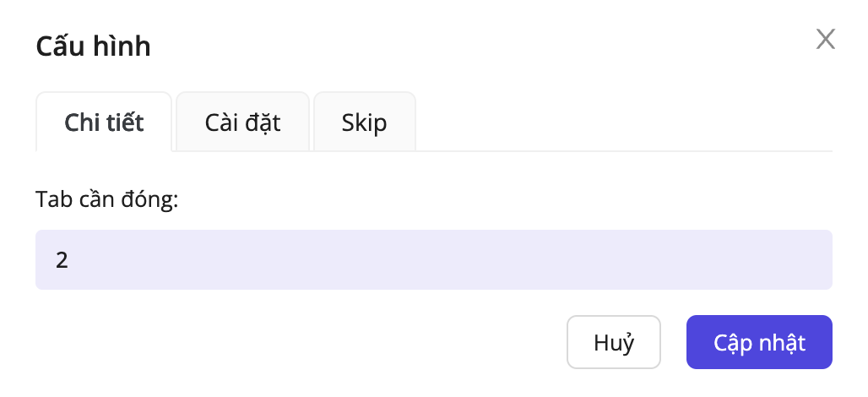Save changes with the purple Cập nhật button
This screenshot has width=868, height=397.
(759, 343)
